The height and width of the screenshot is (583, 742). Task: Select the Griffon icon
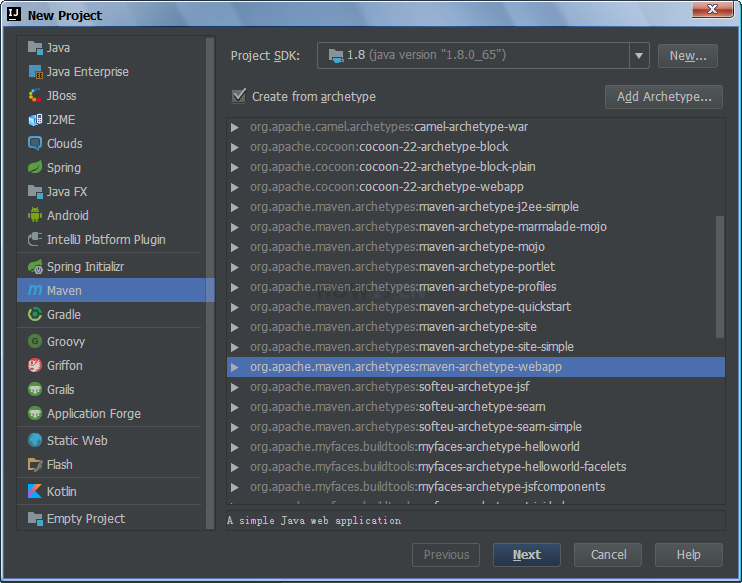[x=35, y=365]
